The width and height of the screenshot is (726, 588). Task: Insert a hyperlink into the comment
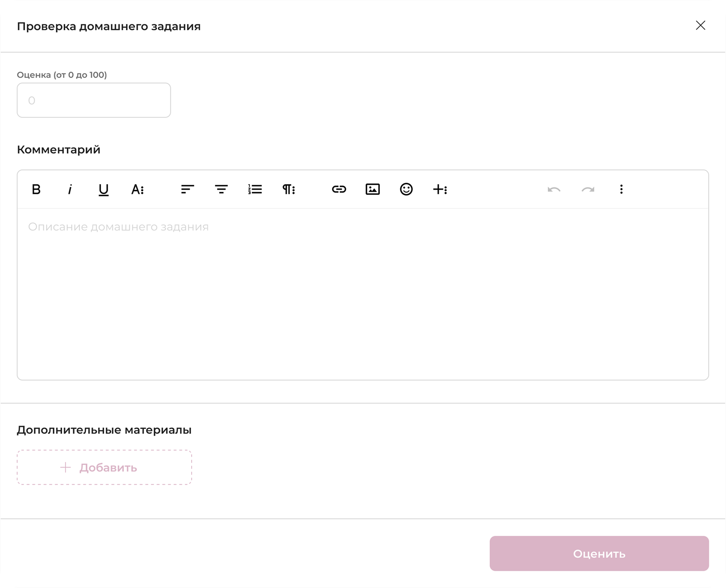(339, 190)
